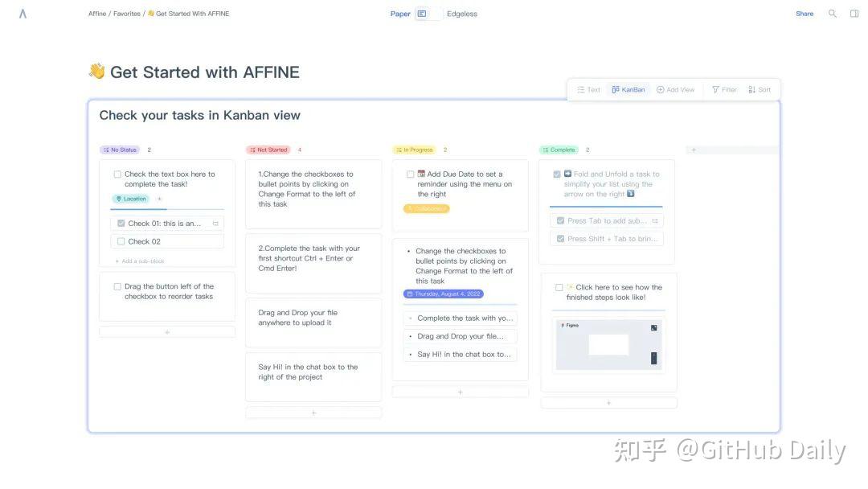Viewport: 868px width, 489px height.
Task: Click the arrow icon after 'arrow on the right'
Action: [x=631, y=194]
